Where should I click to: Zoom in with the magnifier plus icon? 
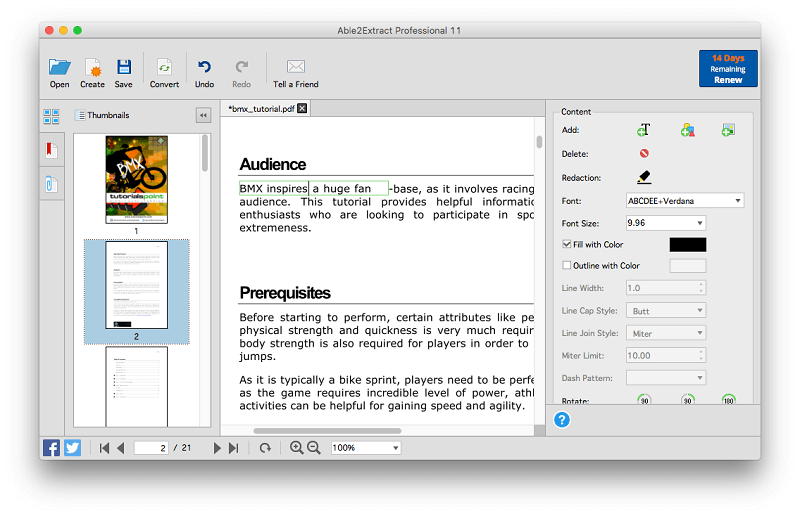(x=296, y=448)
